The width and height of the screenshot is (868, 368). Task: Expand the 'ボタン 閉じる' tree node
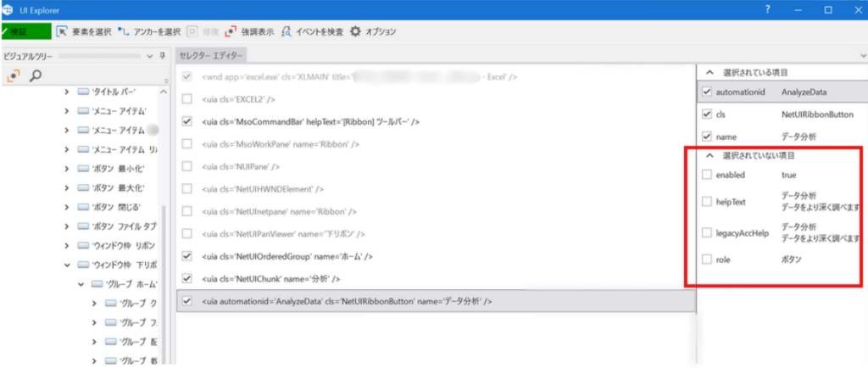point(66,207)
